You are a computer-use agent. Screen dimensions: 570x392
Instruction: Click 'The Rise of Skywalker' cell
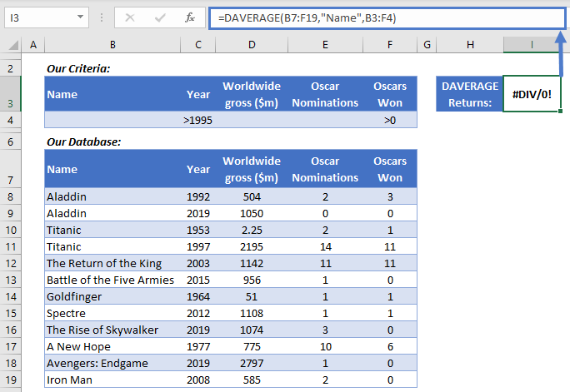[x=112, y=330]
